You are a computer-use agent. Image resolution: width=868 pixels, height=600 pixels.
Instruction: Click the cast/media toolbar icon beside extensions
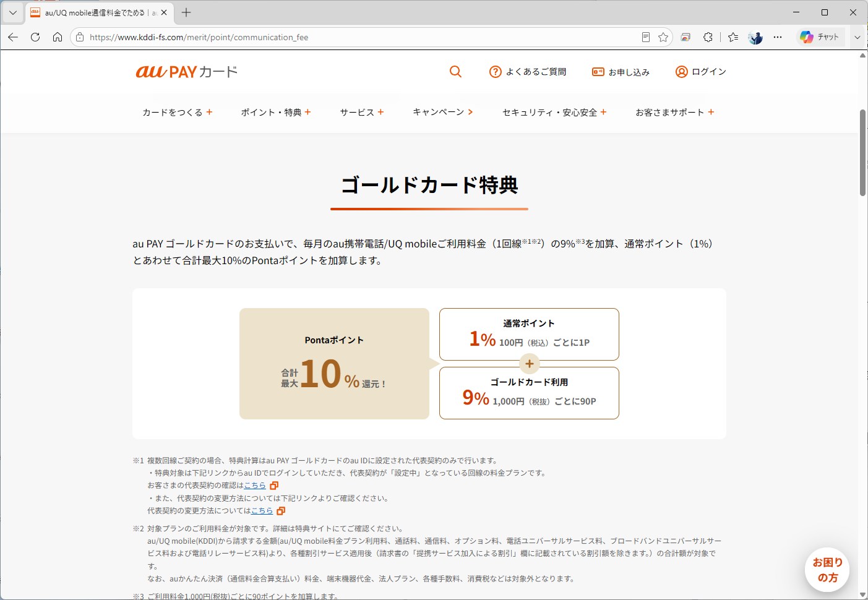[x=685, y=37]
